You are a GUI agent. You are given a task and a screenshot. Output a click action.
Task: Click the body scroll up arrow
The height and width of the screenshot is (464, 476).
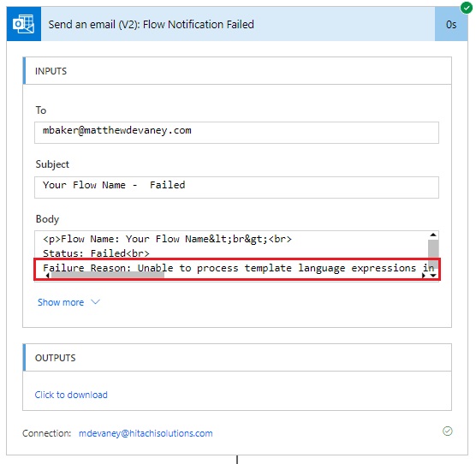click(x=433, y=235)
